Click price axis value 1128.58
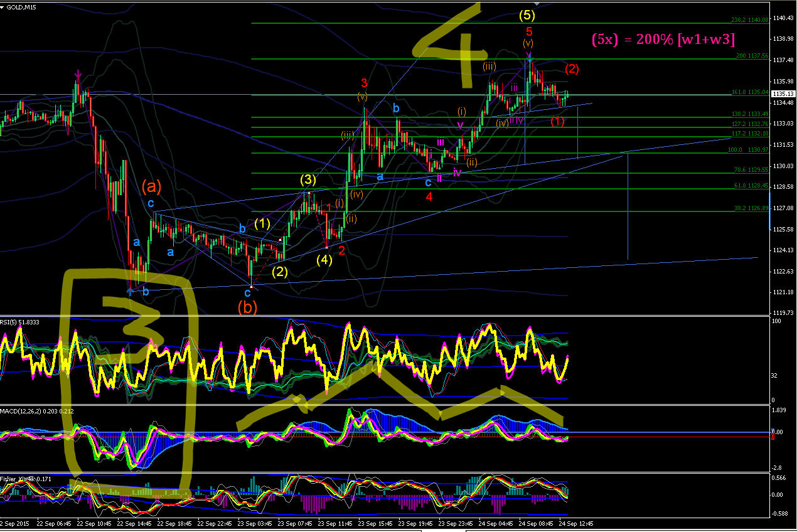The image size is (797, 532). [783, 187]
